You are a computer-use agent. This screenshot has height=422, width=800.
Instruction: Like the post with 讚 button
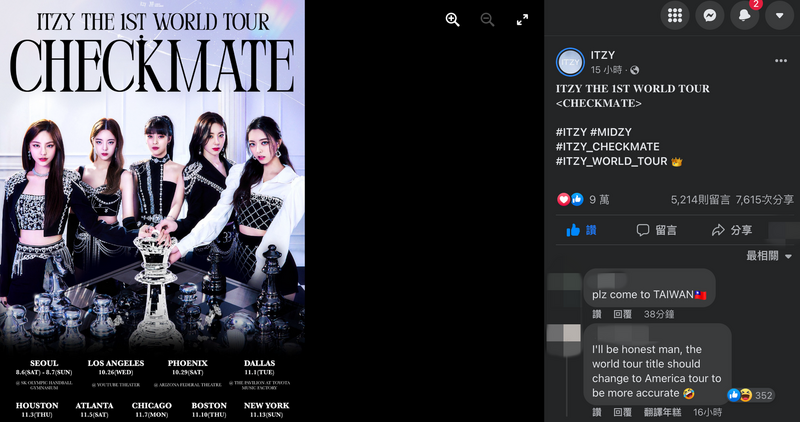(582, 230)
